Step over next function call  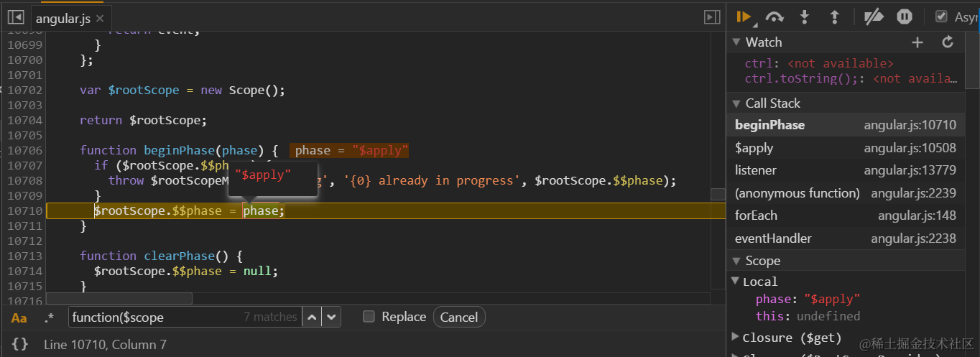(775, 17)
